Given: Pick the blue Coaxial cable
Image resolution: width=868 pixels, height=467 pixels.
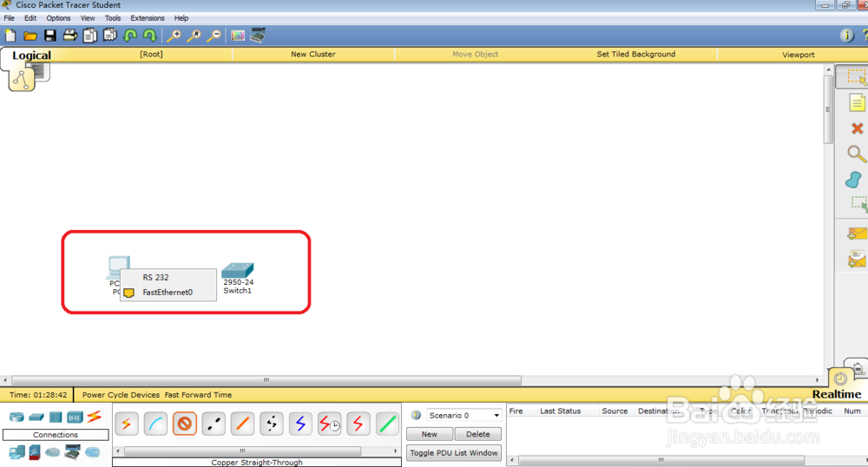Looking at the screenshot, I should [x=300, y=424].
